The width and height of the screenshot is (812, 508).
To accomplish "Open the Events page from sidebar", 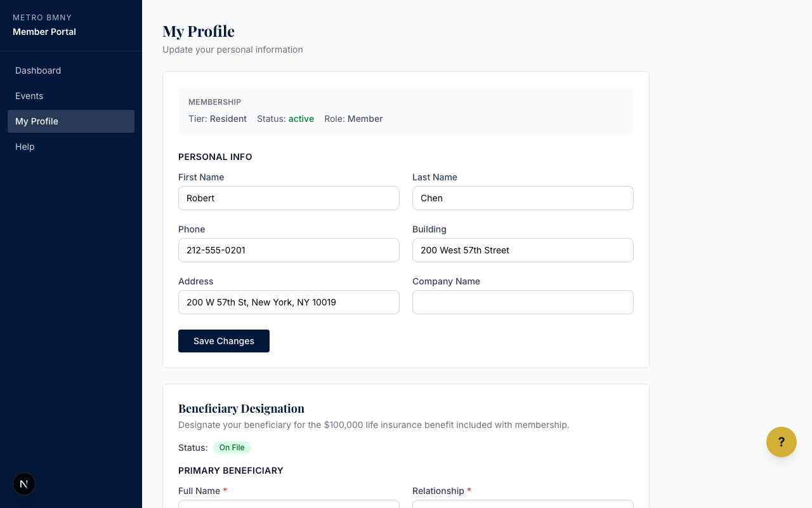I will point(29,96).
